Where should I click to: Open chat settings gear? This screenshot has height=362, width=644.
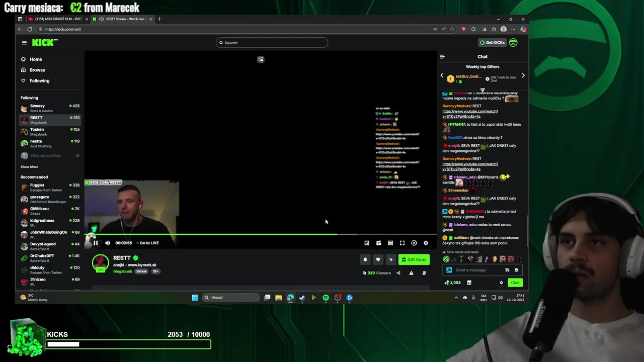tap(501, 283)
